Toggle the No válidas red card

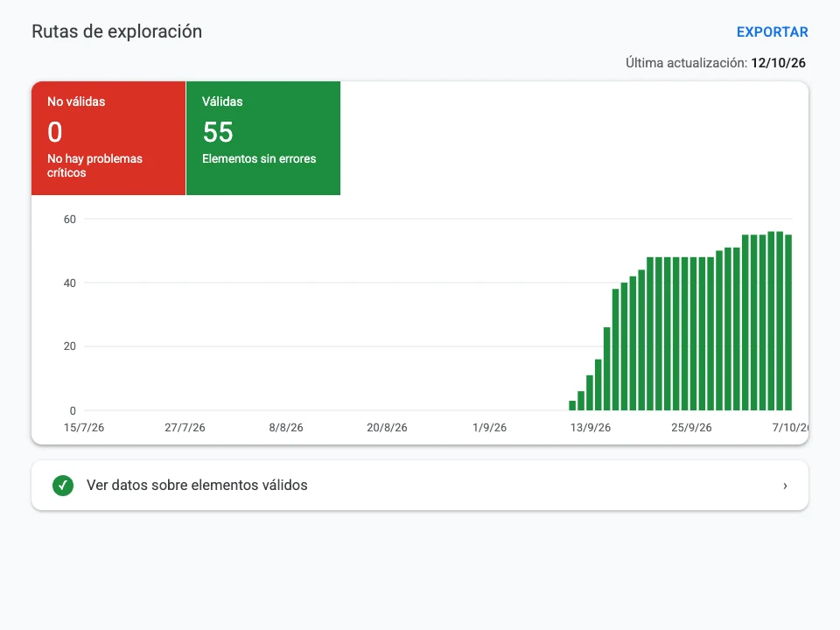(x=108, y=138)
